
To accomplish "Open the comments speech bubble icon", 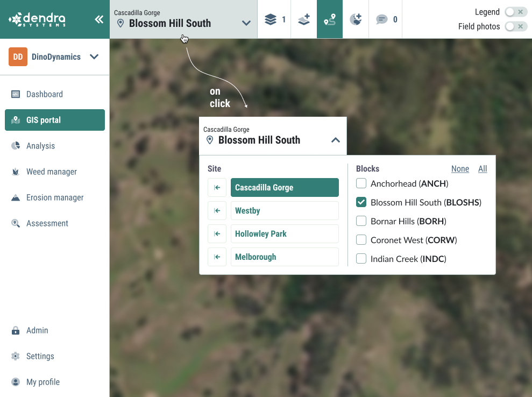I will click(x=382, y=19).
